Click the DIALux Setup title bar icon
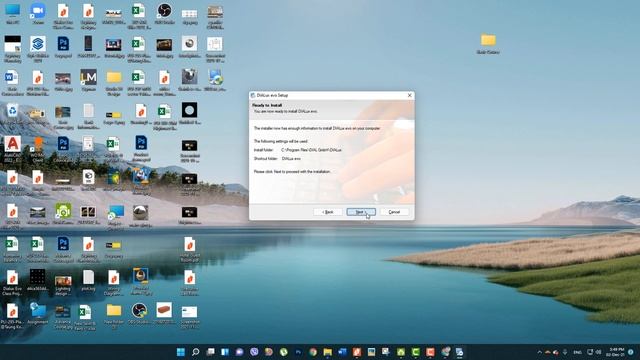Image resolution: width=640 pixels, height=360 pixels. (x=253, y=95)
